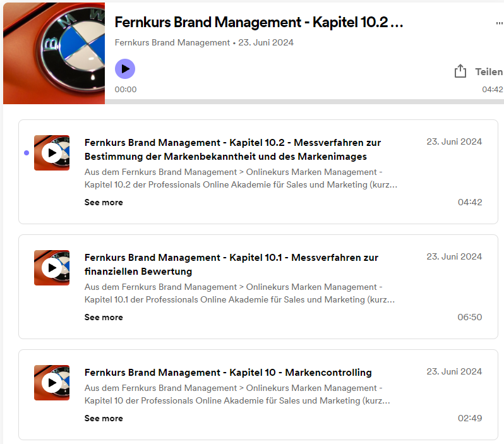Click the large BMW logo cover art
The image size is (504, 444).
coord(54,52)
